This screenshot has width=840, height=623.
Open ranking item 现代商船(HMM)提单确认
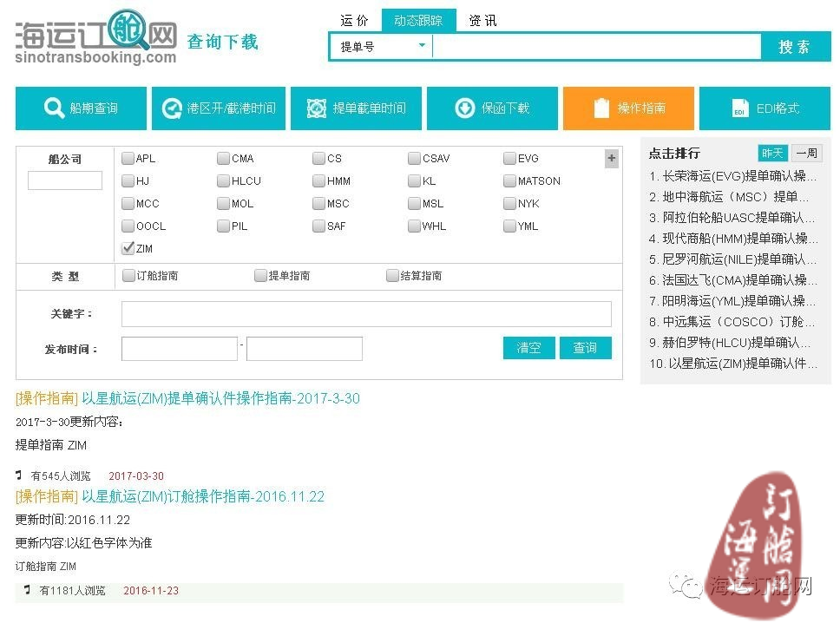click(733, 239)
